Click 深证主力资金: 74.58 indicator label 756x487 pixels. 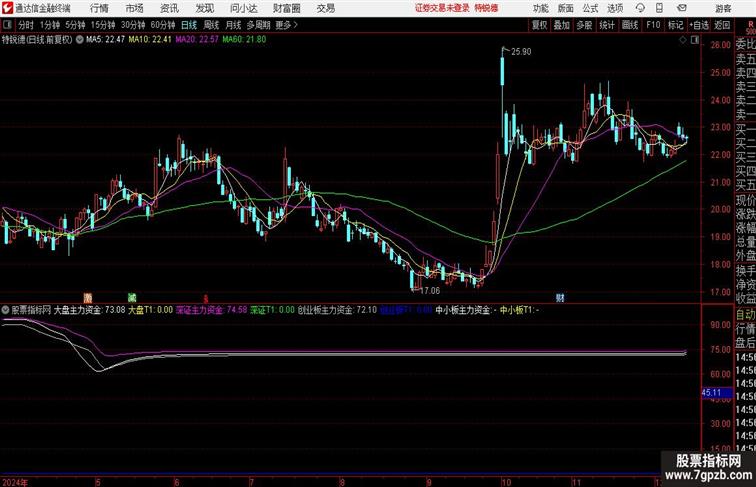211,310
